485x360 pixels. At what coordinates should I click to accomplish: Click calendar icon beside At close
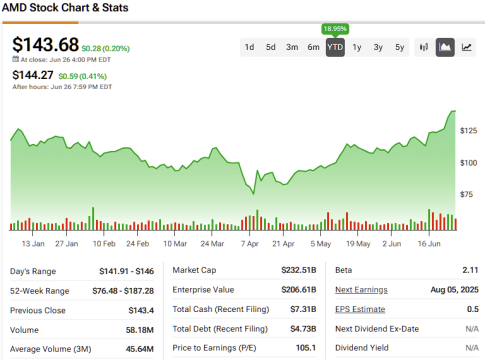click(16, 59)
